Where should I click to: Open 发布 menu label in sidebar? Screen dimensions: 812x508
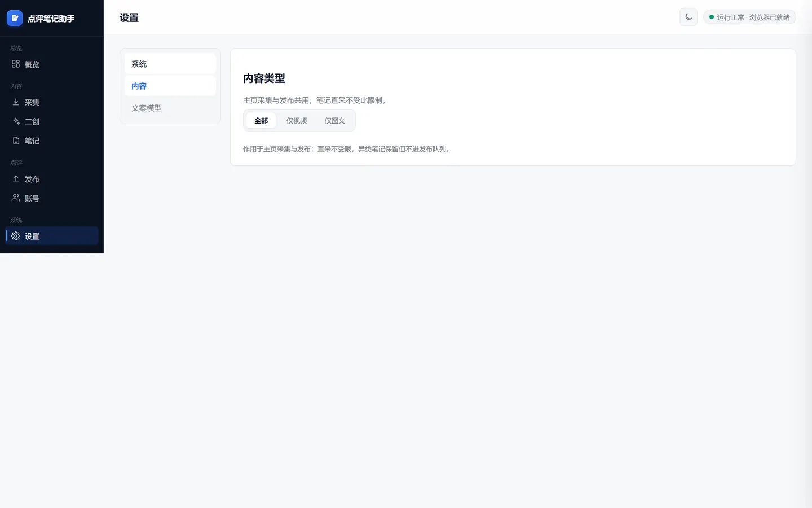[32, 179]
